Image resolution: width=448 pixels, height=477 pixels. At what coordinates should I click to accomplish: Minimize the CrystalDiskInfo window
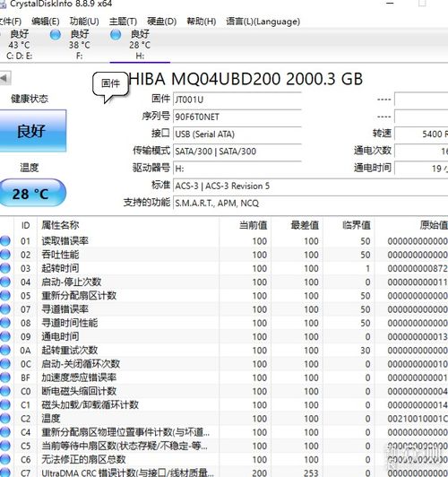391,4
